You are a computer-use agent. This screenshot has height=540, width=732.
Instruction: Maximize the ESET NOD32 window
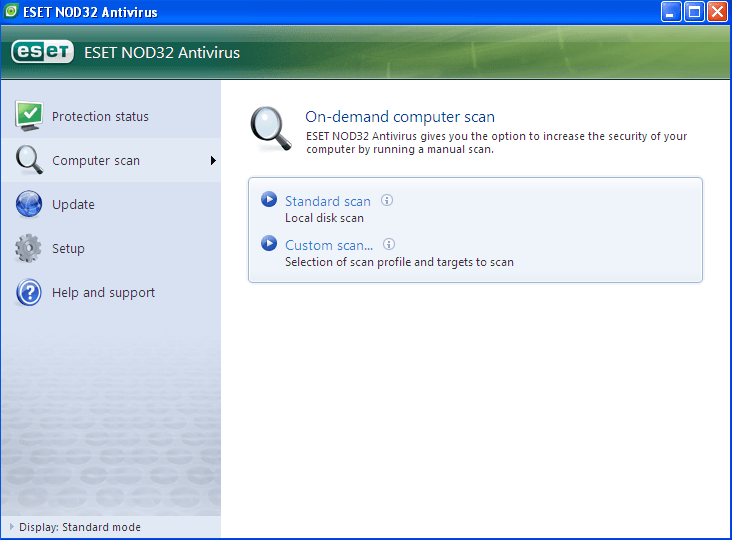point(694,12)
